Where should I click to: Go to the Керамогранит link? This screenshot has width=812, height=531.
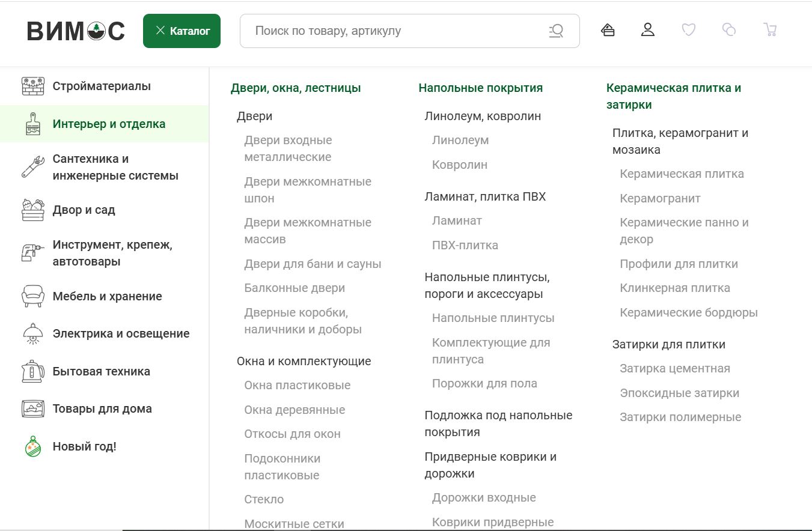[x=660, y=199]
